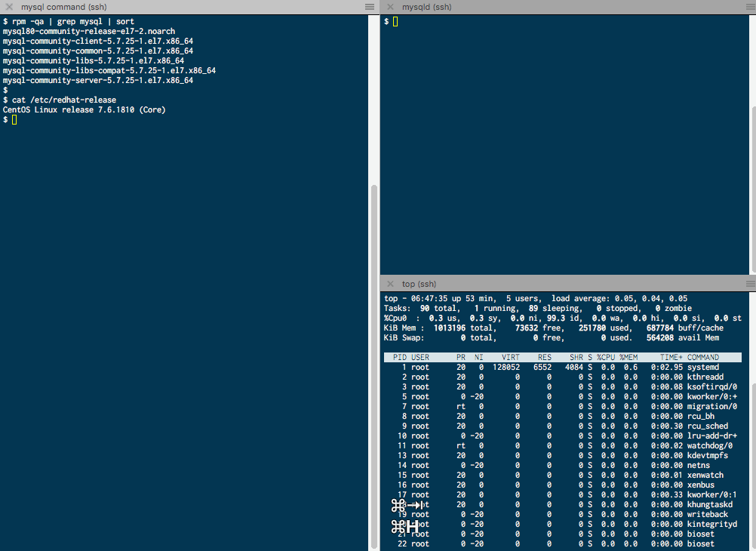Click the SHR column header in top
Viewport: 756px width, 551px height.
pos(576,358)
